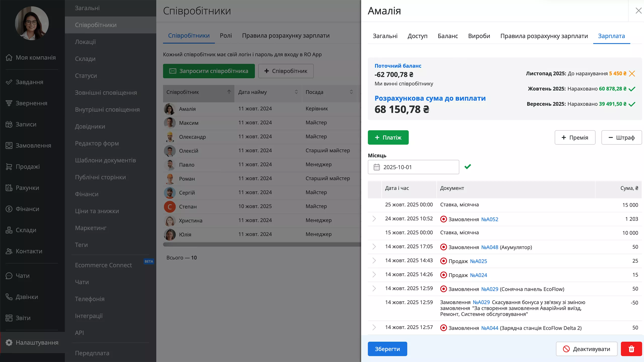
Task: Open the Фінанси section in the sidebar
Action: pyautogui.click(x=27, y=209)
